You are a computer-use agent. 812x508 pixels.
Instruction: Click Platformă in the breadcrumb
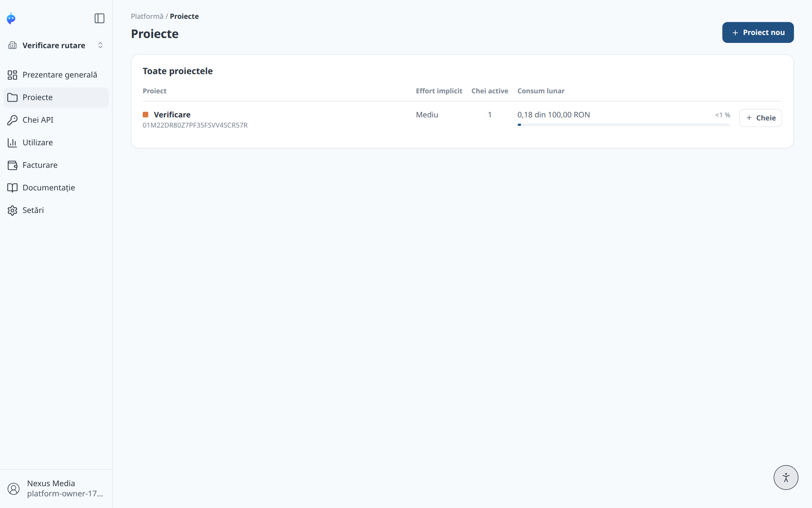click(147, 16)
